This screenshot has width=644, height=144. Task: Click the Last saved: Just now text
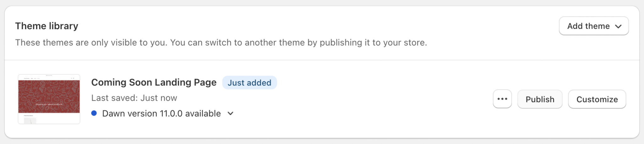click(134, 98)
